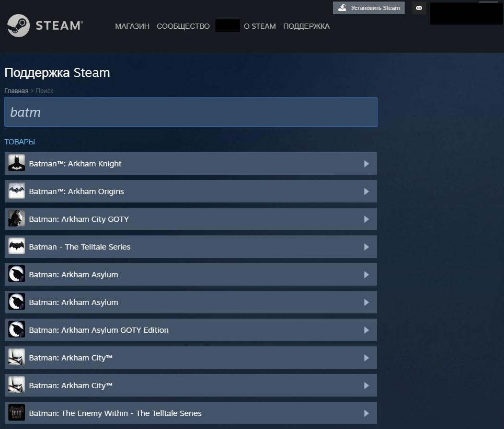Viewport: 504px width, 429px height.
Task: Click the Arkham City GOTY game icon
Action: [x=17, y=218]
